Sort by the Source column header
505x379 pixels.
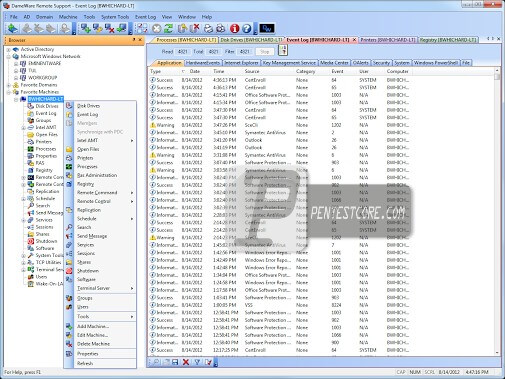pyautogui.click(x=252, y=71)
